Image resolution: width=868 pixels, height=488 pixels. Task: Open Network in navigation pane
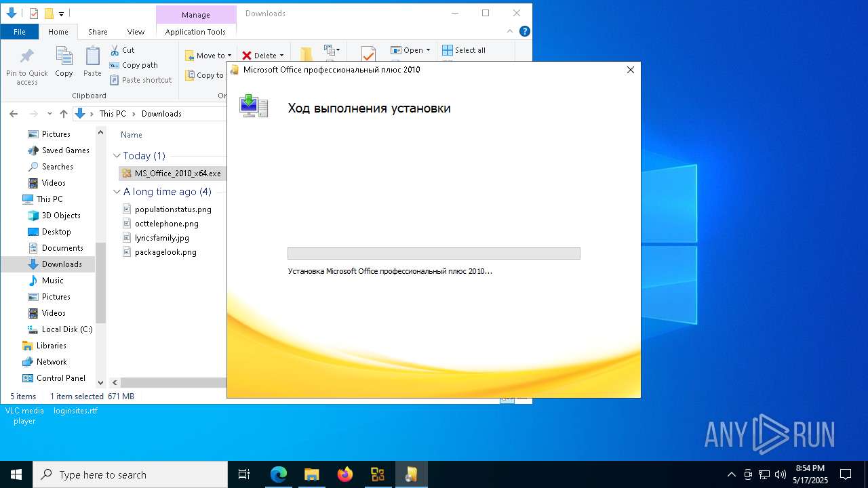click(45, 362)
